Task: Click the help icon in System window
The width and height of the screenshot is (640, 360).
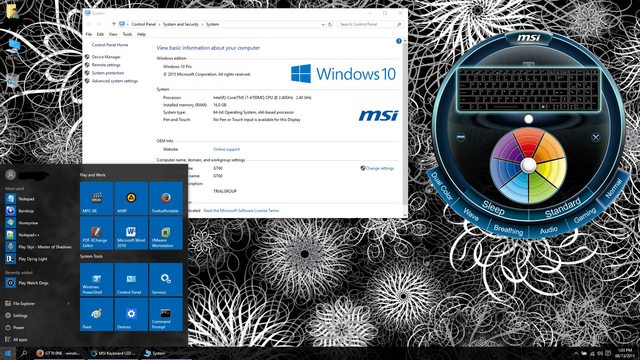Action: [399, 41]
